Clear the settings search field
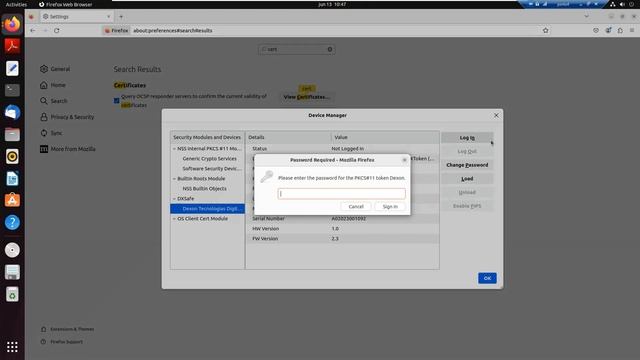 (330, 49)
